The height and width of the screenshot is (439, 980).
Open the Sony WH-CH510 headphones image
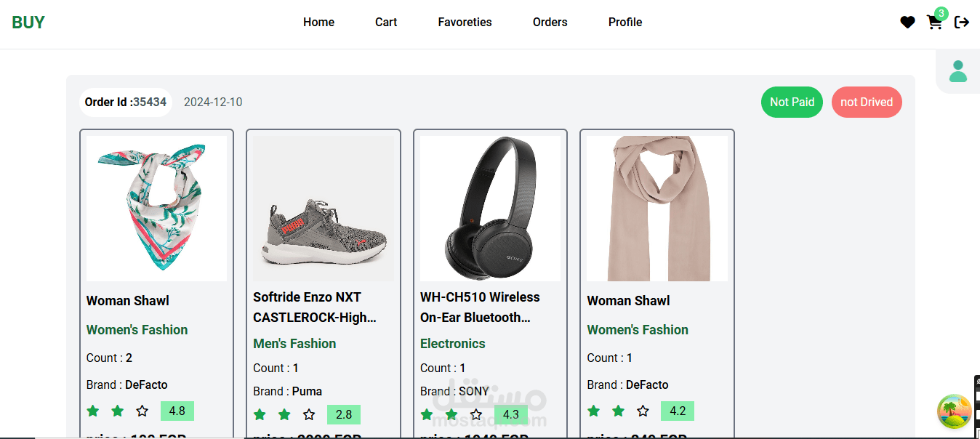pyautogui.click(x=490, y=209)
